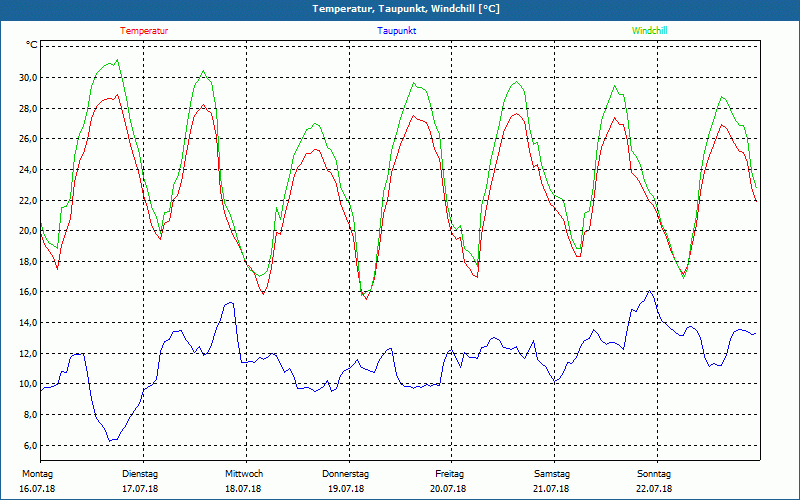800x500 pixels.
Task: Select the 10,0 y-axis value
Action: 29,384
